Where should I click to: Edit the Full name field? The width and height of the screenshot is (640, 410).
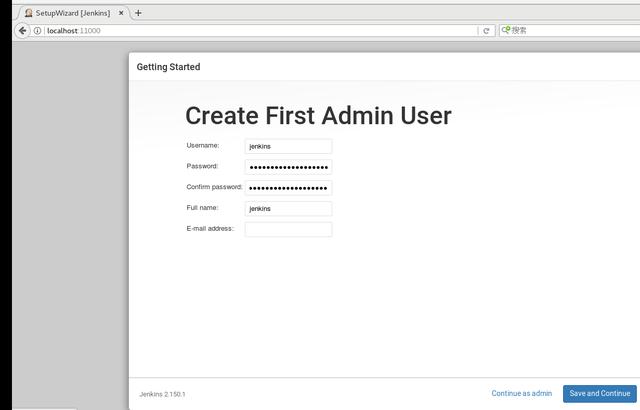tap(288, 208)
